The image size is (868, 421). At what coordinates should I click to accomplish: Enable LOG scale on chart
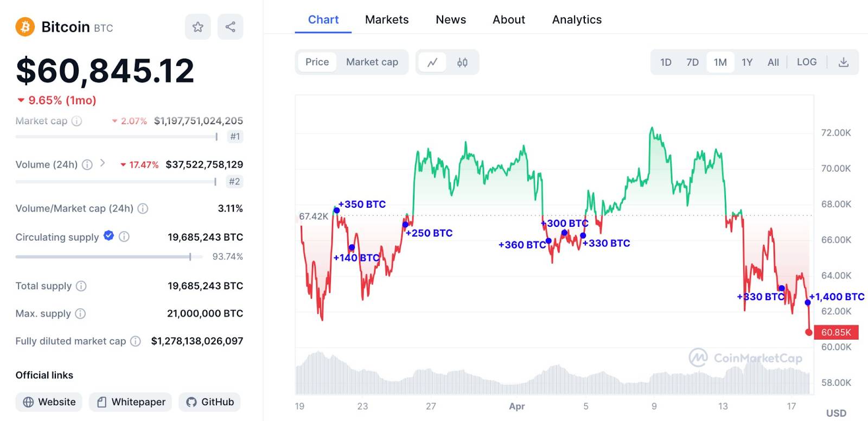point(807,62)
